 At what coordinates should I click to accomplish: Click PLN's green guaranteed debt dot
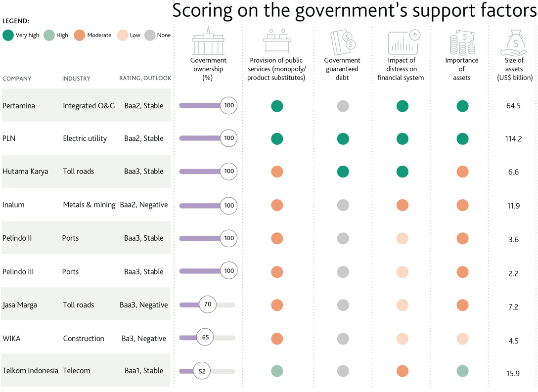pos(343,139)
